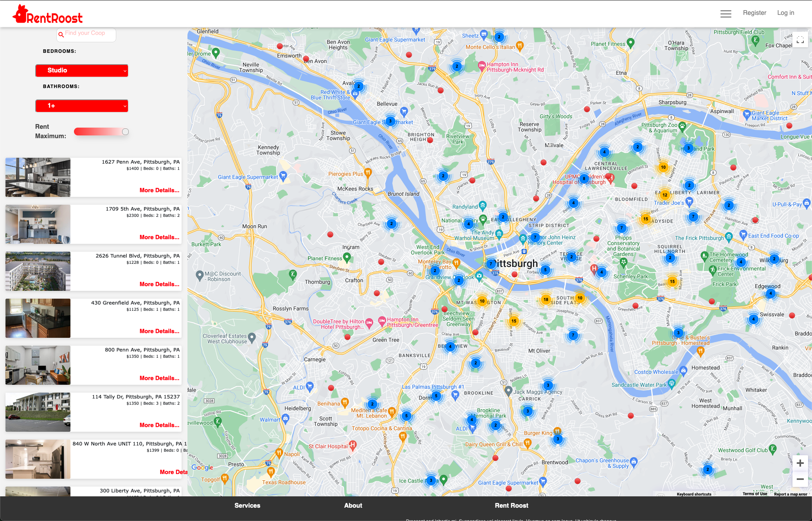Click the search magnifier icon
Viewport: 812px width, 521px height.
coord(61,35)
